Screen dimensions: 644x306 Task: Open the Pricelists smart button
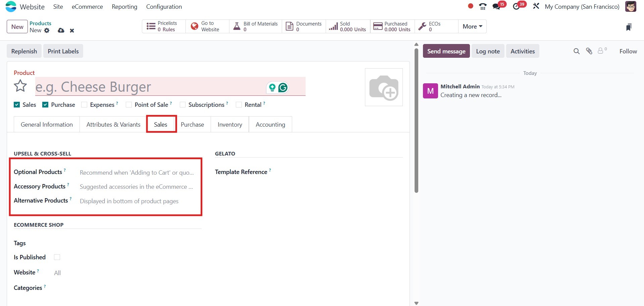164,26
